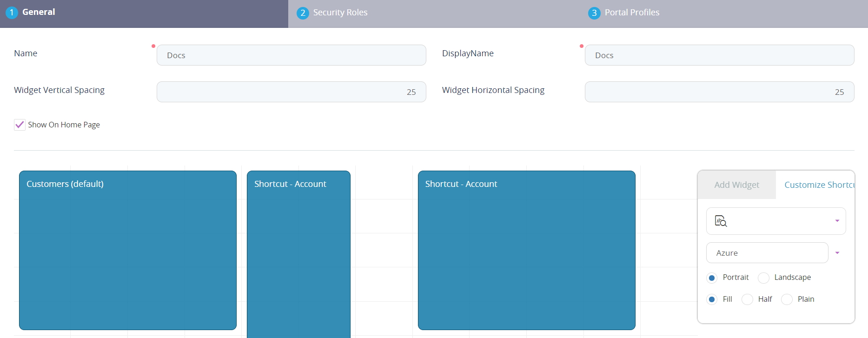Switch to the Portal Profiles tab

tap(632, 13)
